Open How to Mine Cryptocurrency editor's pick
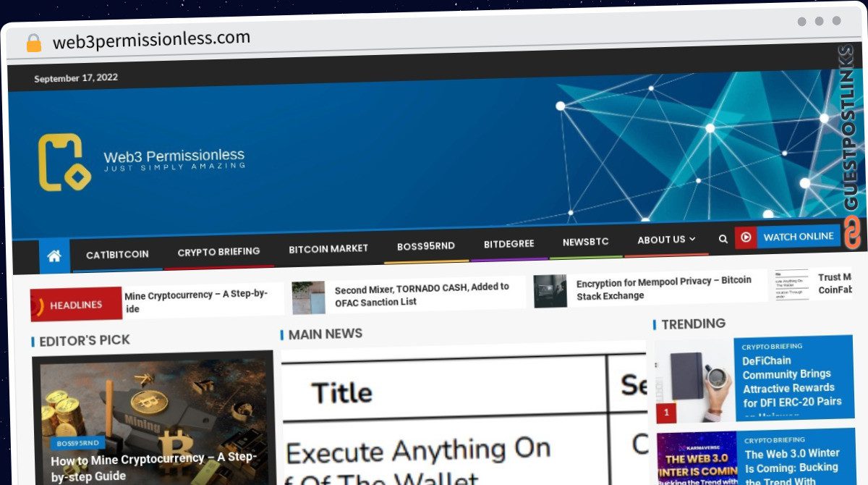 [x=153, y=467]
